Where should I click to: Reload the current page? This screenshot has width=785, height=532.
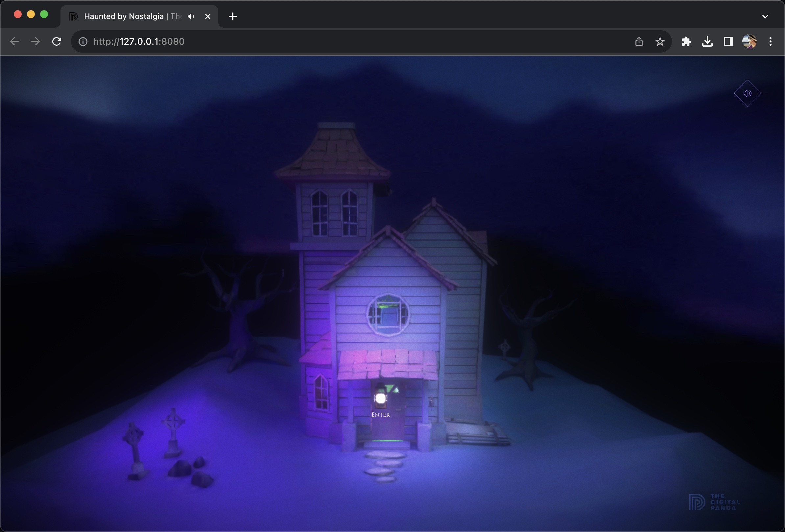click(57, 41)
